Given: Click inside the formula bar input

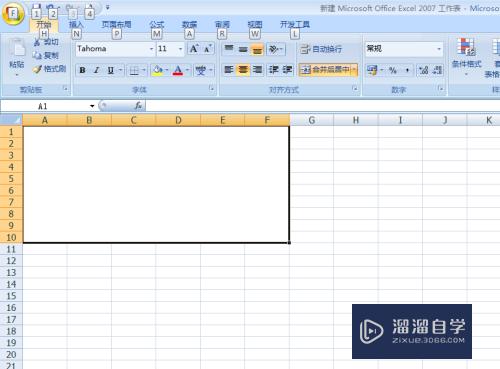Looking at the screenshot, I should (323, 106).
